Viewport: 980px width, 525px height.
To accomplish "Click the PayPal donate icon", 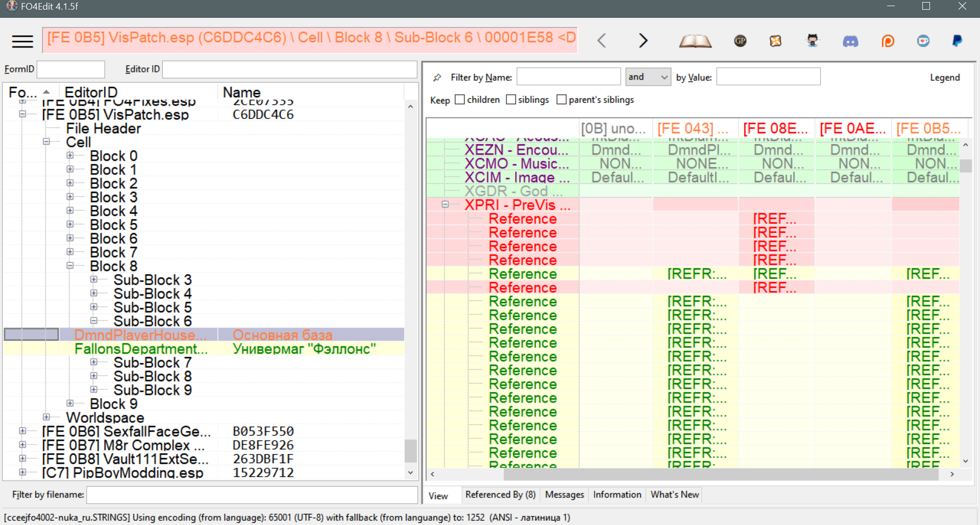I will (957, 41).
